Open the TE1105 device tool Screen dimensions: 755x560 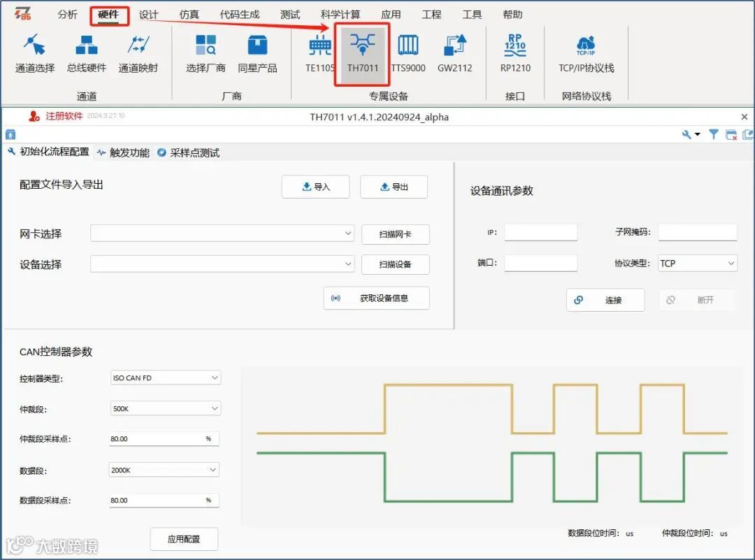(319, 53)
